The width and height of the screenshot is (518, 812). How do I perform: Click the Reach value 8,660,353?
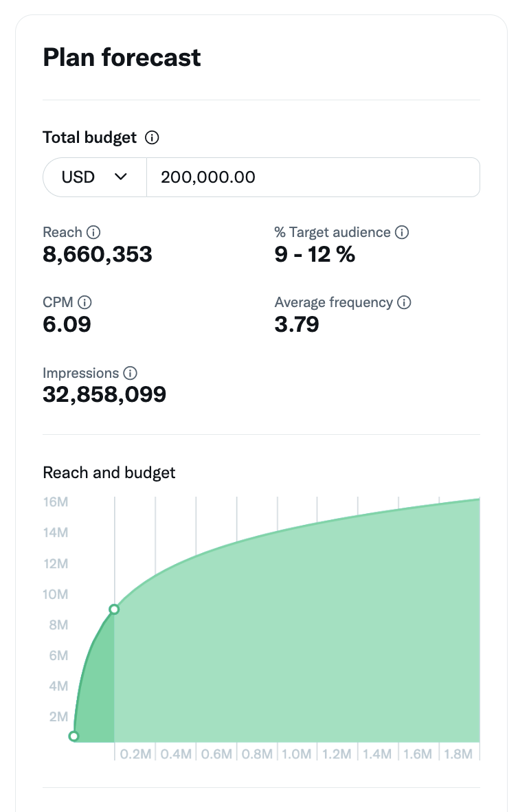98,254
